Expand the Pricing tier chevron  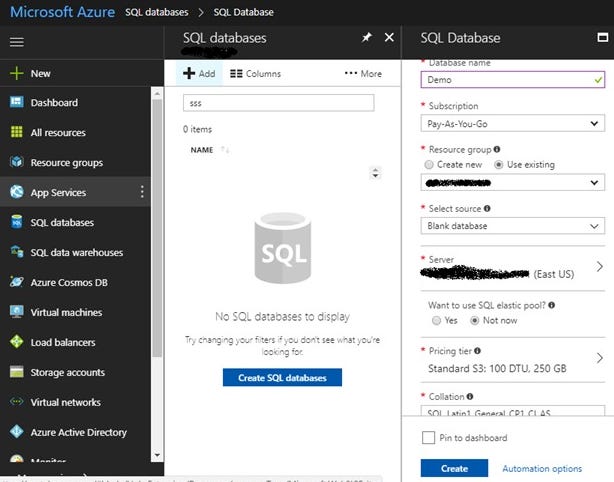click(x=600, y=358)
